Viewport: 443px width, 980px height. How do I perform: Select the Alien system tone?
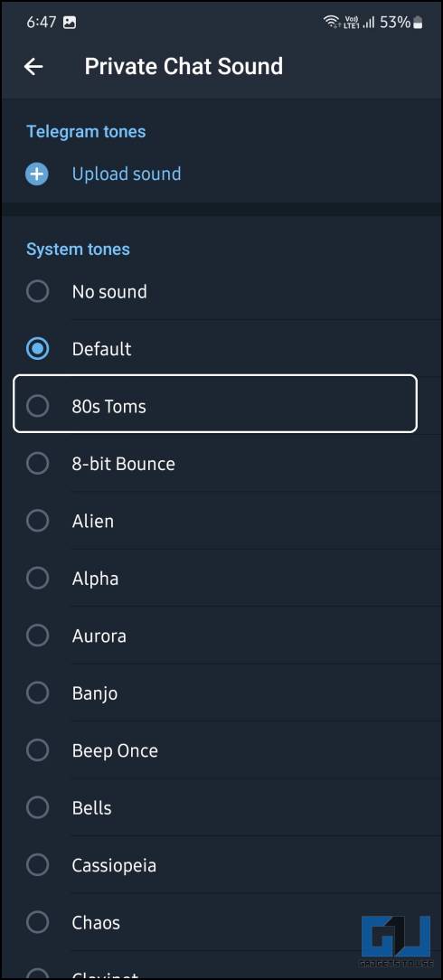(x=221, y=522)
